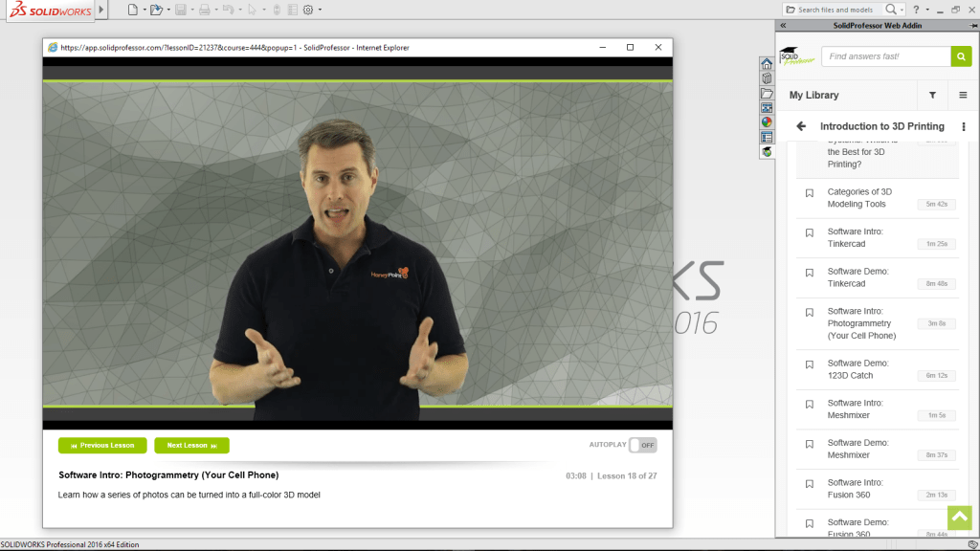This screenshot has height=551, width=980.
Task: Open the course three-dot options menu
Action: coord(963,126)
